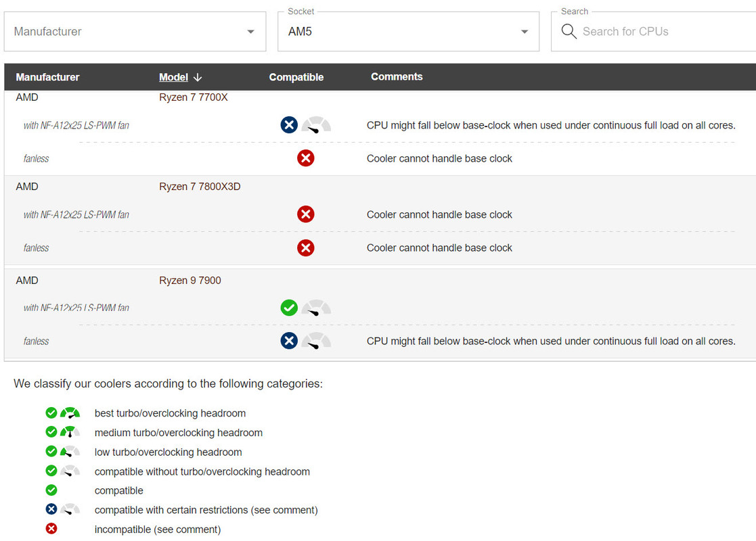Click the Search for CPUs field
The image size is (756, 541).
point(653,31)
